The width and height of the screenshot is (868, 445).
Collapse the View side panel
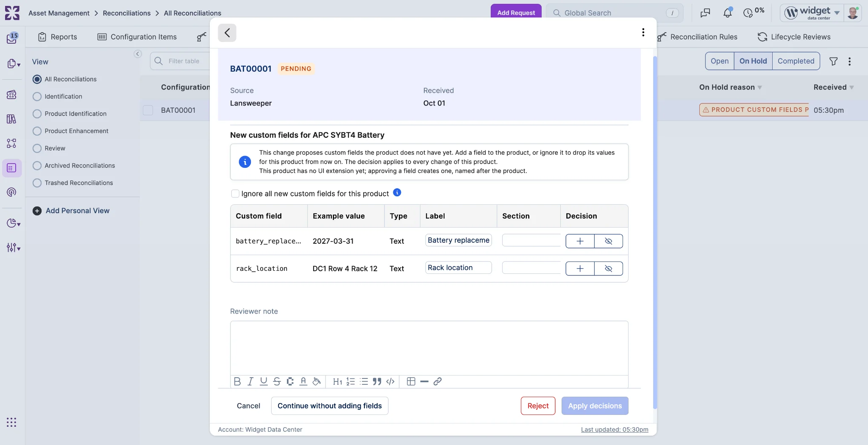coord(138,54)
